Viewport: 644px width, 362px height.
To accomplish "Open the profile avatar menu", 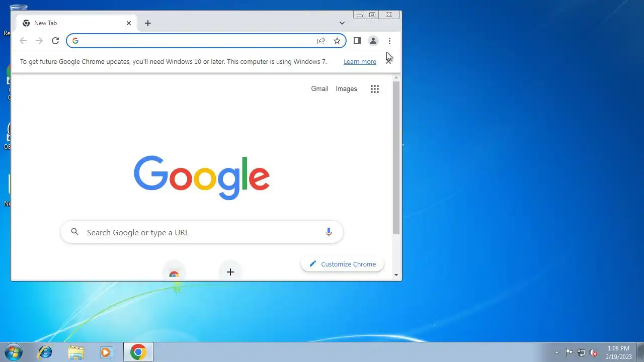I will pos(373,41).
